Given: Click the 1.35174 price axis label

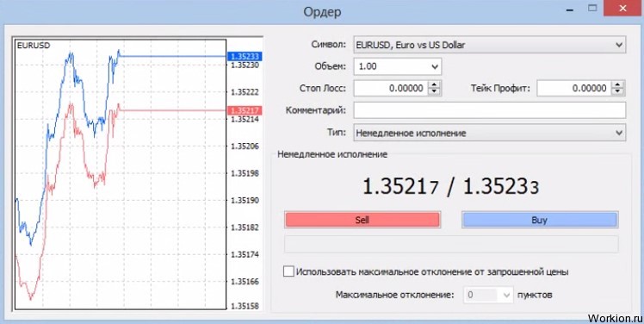Looking at the screenshot, I should [245, 254].
